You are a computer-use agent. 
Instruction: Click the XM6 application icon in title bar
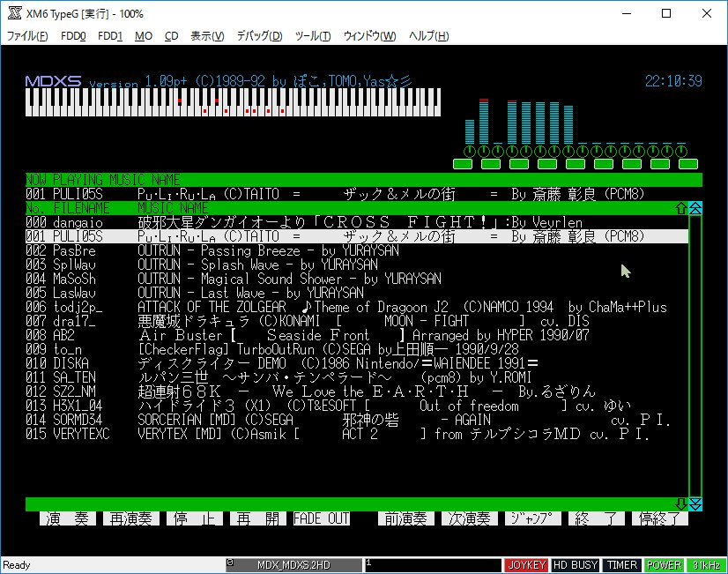[x=15, y=13]
